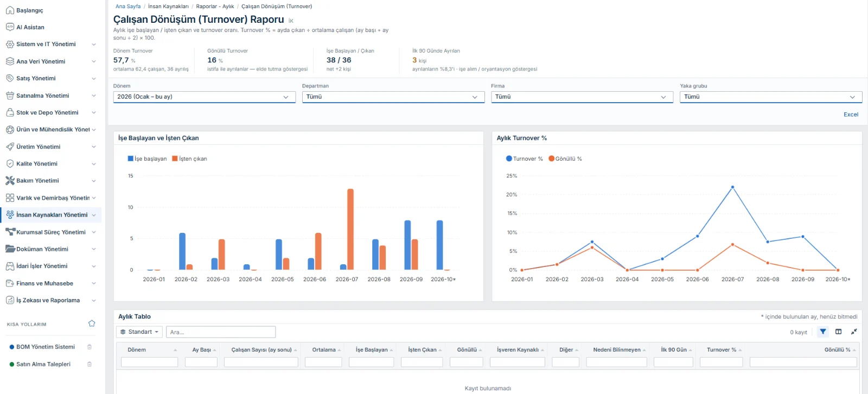Delete the Satın Alma Talepleri shortcut

click(x=90, y=364)
